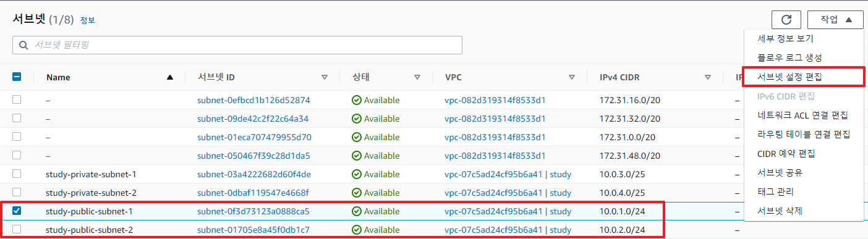The width and height of the screenshot is (868, 239).
Task: Open subnet-0f3d73123a0888ca5 link
Action: click(253, 211)
